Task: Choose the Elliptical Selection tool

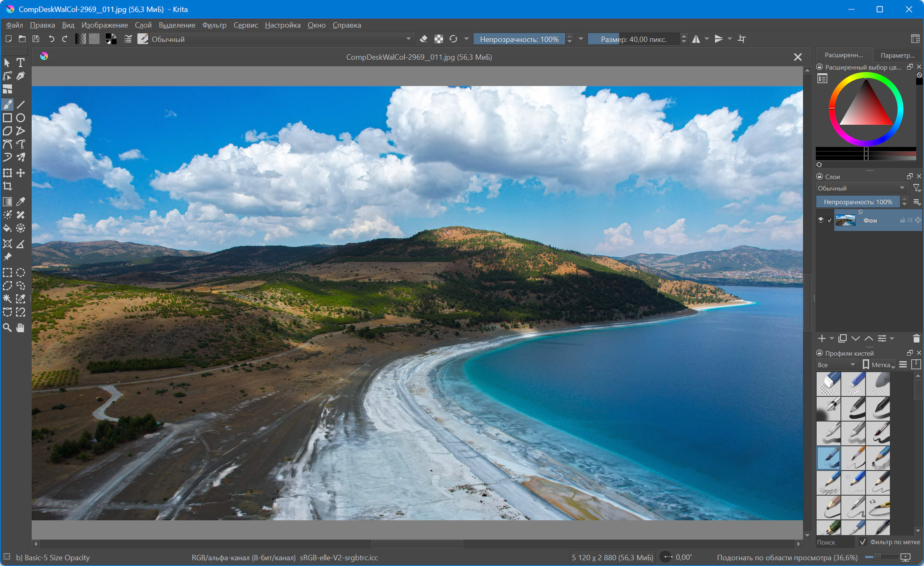Action: coord(21,273)
